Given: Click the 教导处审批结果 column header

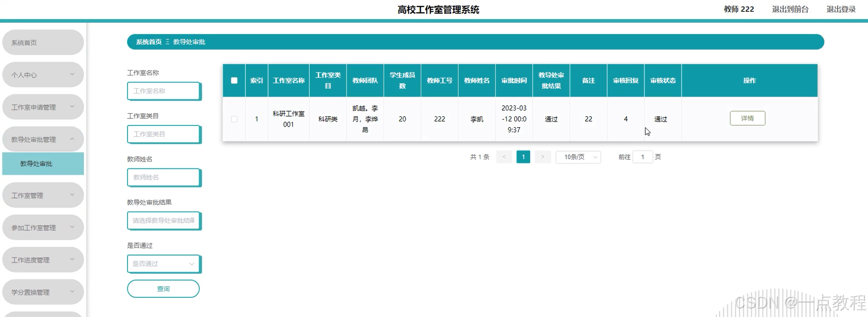Looking at the screenshot, I should [x=551, y=80].
